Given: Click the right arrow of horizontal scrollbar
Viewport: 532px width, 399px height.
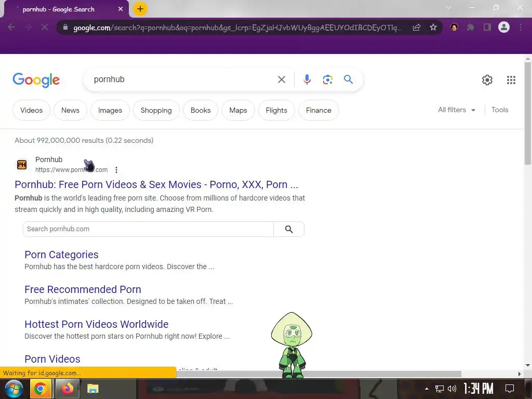Looking at the screenshot, I should 520,374.
